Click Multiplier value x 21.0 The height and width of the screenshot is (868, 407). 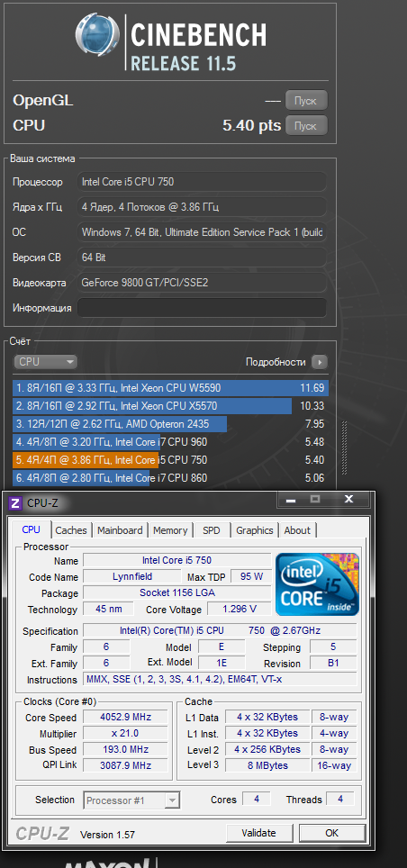(125, 734)
